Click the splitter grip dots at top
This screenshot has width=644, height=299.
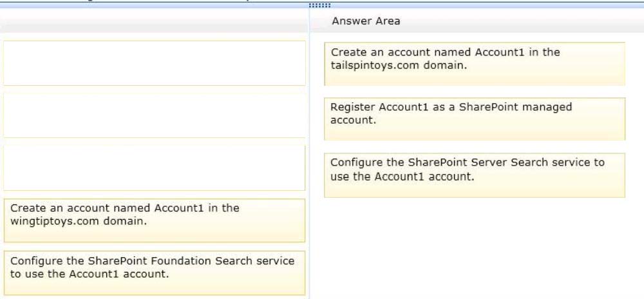(x=319, y=5)
